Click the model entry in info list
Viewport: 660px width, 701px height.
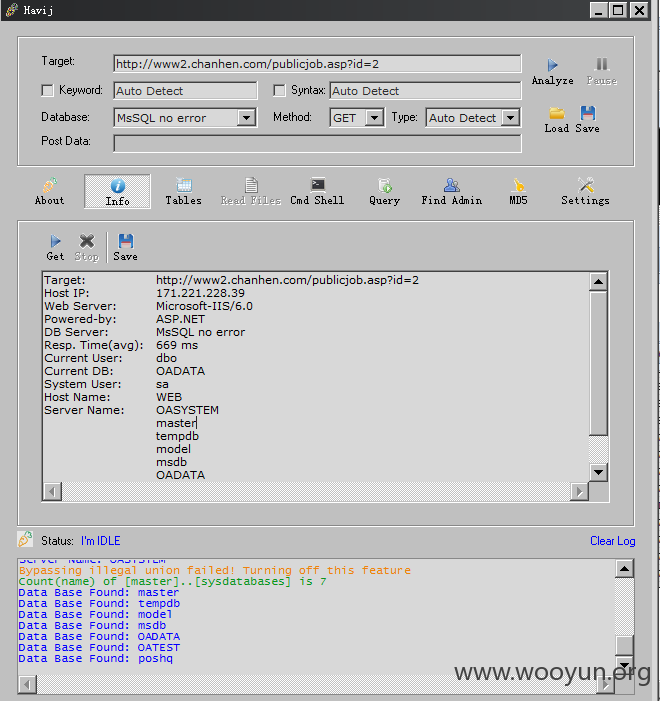pyautogui.click(x=173, y=449)
